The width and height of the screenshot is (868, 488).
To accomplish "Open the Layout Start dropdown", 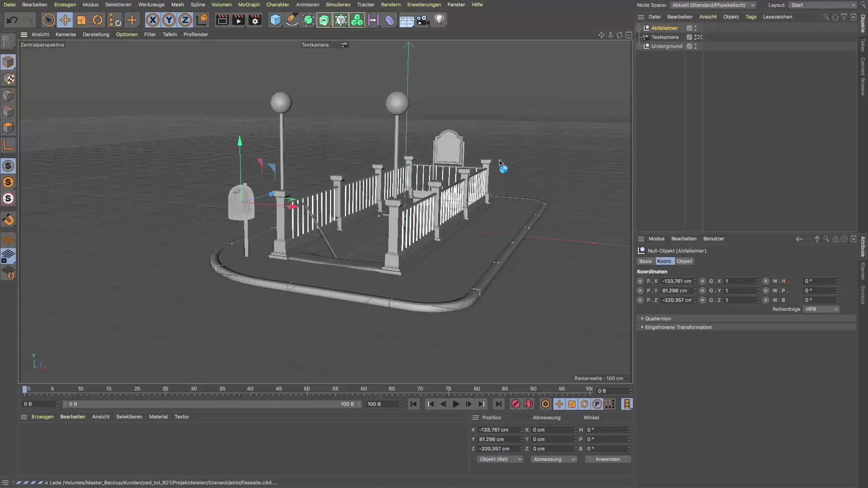I will pos(823,5).
